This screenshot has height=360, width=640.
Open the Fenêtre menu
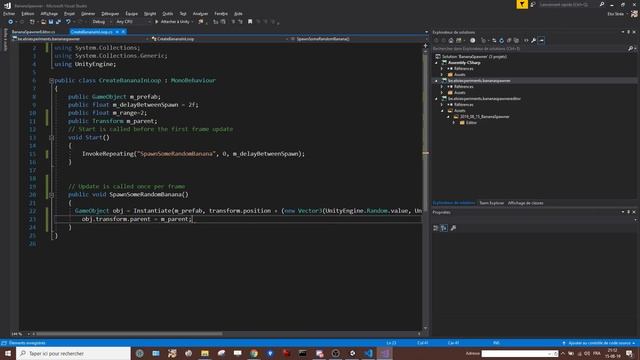[221, 13]
